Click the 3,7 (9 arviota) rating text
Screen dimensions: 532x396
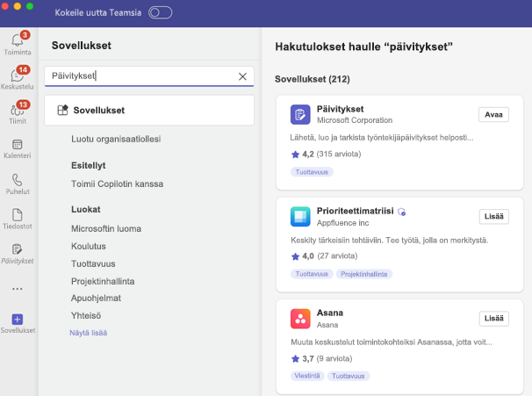coord(327,358)
